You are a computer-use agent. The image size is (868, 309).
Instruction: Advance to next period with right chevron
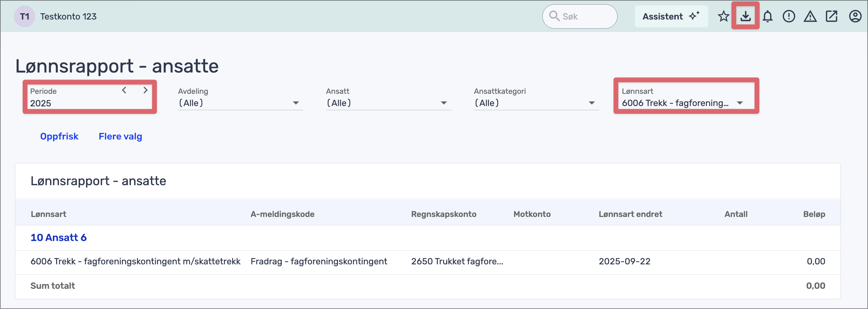coord(146,90)
